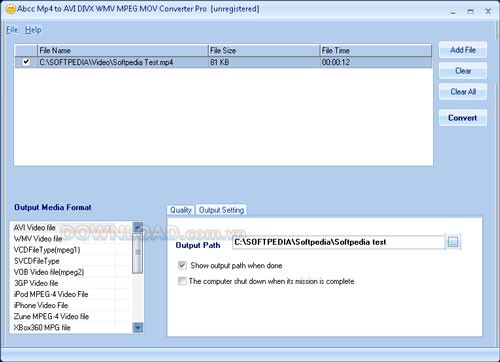Click the Output Path text field
The height and width of the screenshot is (362, 500).
338,242
